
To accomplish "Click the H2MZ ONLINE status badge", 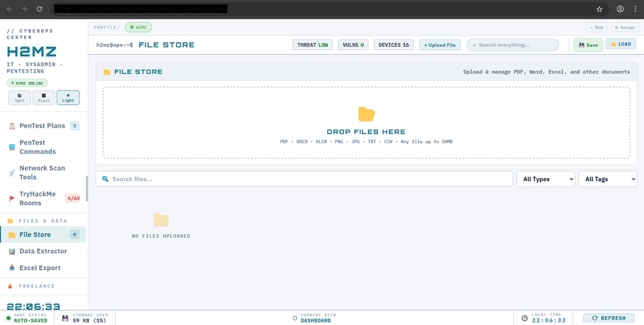I will pos(27,83).
